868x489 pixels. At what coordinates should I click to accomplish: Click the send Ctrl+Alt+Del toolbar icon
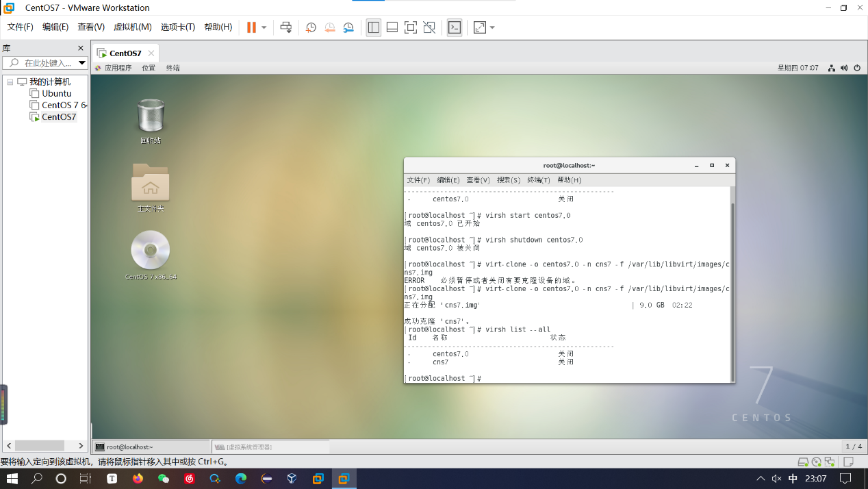pos(286,27)
